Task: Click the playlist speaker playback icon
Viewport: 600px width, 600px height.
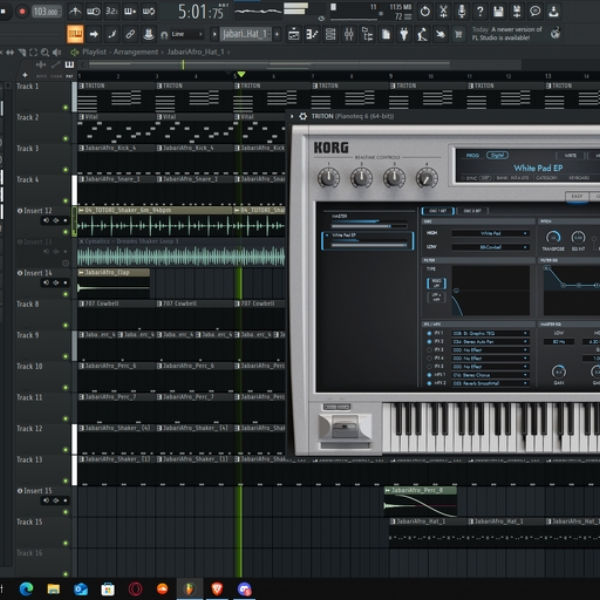Action: click(x=57, y=52)
